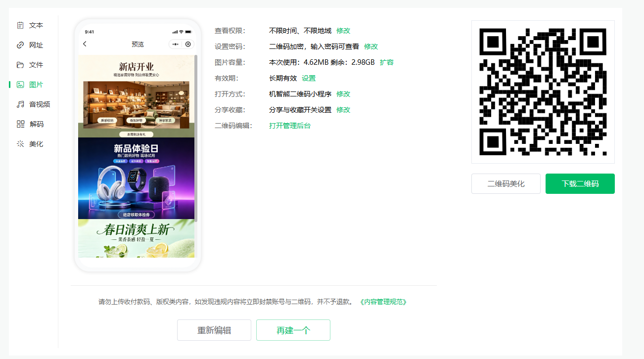Click 扩容 to expand image capacity
The image size is (644, 359).
(387, 62)
